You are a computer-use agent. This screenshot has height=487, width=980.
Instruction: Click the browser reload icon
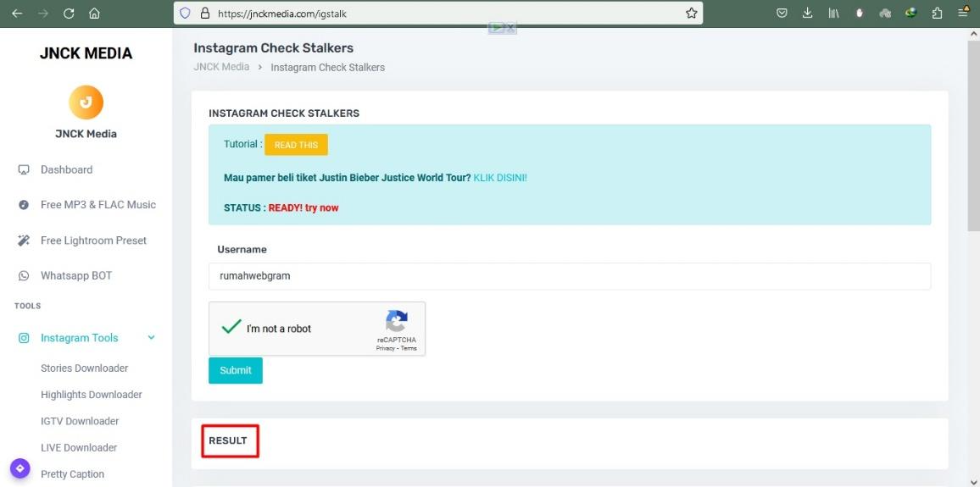pyautogui.click(x=69, y=13)
